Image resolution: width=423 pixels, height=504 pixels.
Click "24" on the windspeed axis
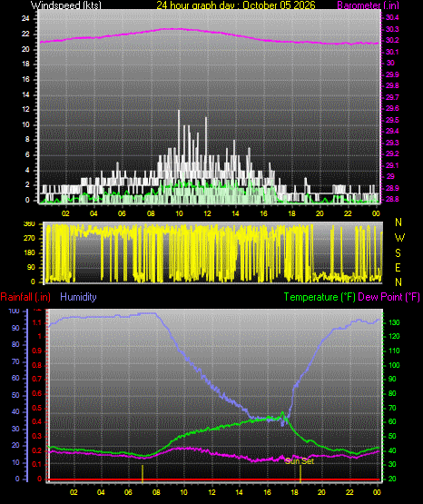click(x=25, y=18)
